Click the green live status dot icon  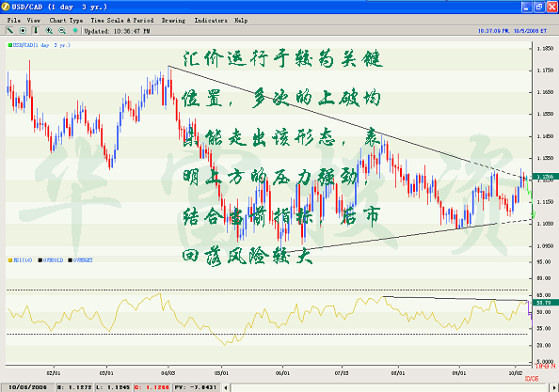pyautogui.click(x=75, y=31)
